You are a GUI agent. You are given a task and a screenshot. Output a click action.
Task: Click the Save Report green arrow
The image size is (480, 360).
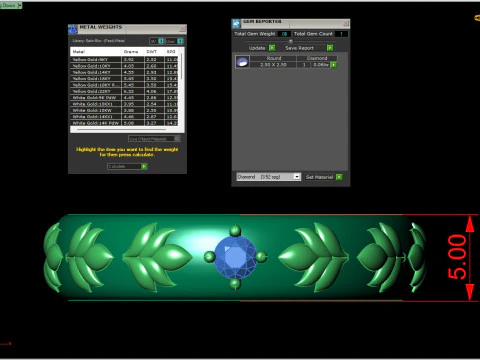330,48
